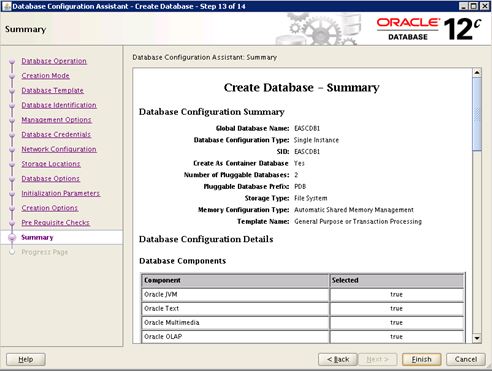Select the Oracle JVM row
492x372 pixels.
[x=303, y=295]
